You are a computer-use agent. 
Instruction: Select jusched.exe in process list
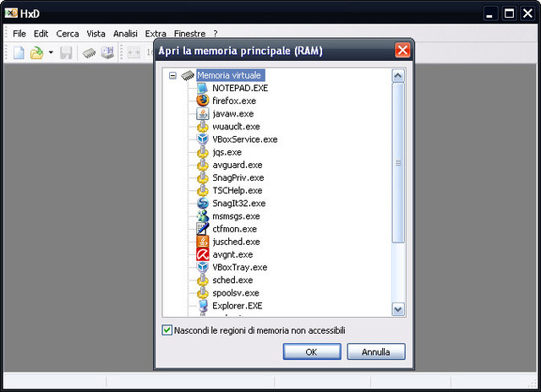[236, 242]
